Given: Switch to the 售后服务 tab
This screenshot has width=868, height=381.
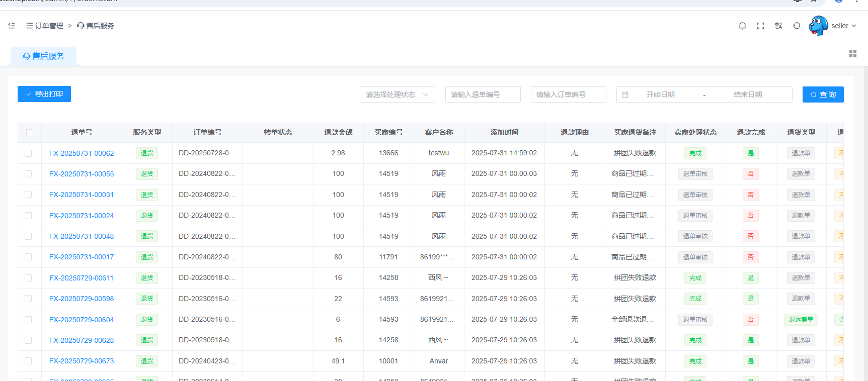Looking at the screenshot, I should [x=44, y=56].
